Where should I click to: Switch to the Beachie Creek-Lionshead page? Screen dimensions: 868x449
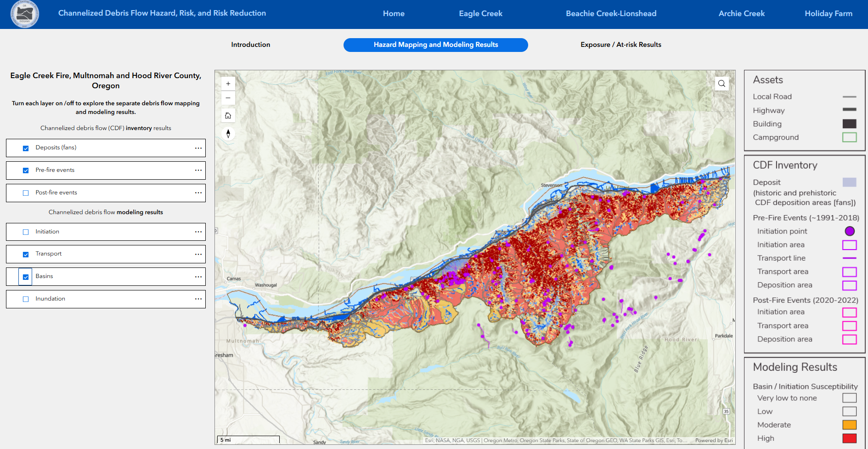click(x=611, y=13)
